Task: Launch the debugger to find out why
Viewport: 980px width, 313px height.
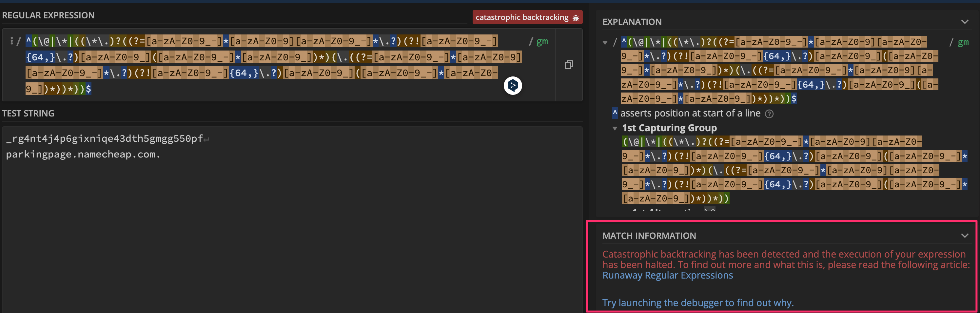Action: pyautogui.click(x=698, y=303)
